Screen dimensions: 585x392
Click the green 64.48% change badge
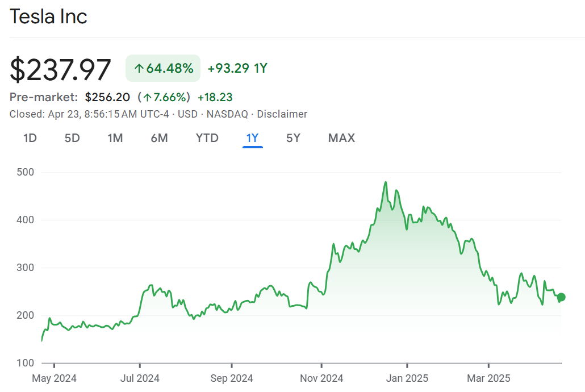click(163, 69)
